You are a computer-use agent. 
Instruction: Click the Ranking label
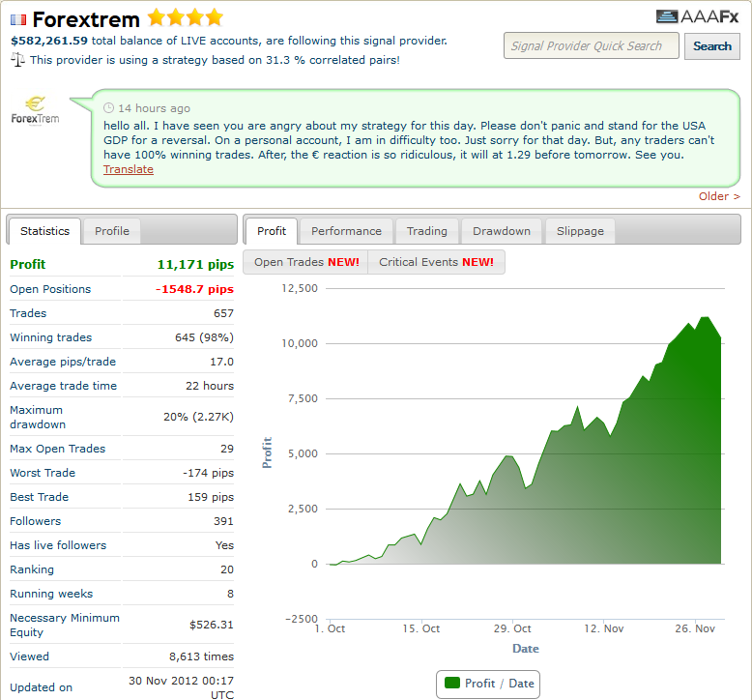pos(32,569)
